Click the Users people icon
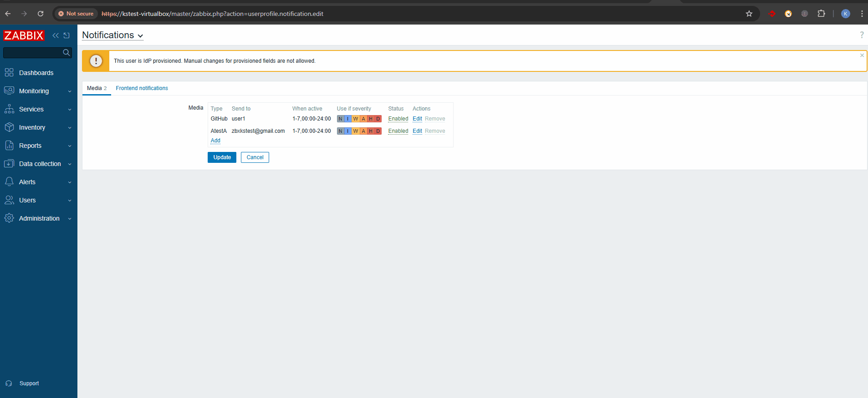 pyautogui.click(x=9, y=200)
